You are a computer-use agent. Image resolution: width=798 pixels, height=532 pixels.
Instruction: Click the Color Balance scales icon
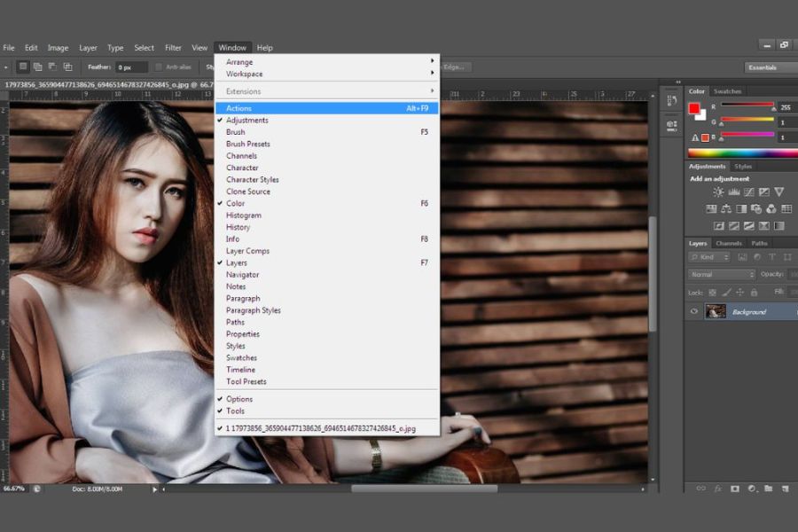(726, 209)
